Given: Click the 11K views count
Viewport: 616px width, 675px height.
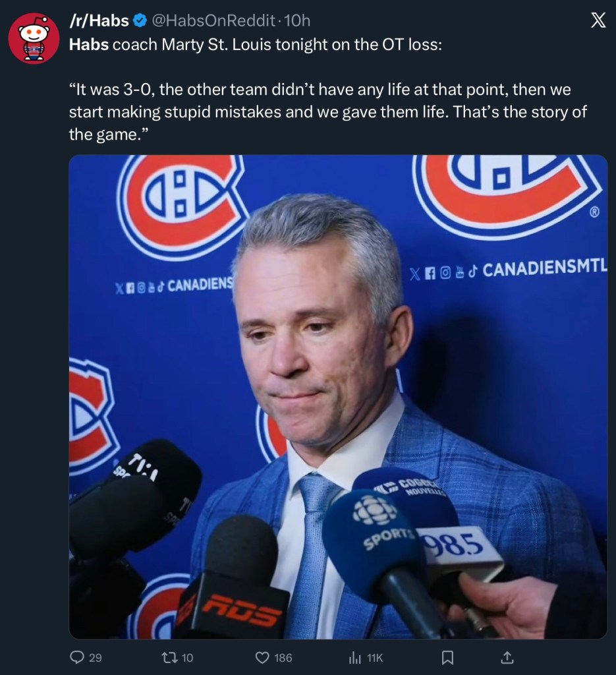Looking at the screenshot, I should click(x=375, y=657).
